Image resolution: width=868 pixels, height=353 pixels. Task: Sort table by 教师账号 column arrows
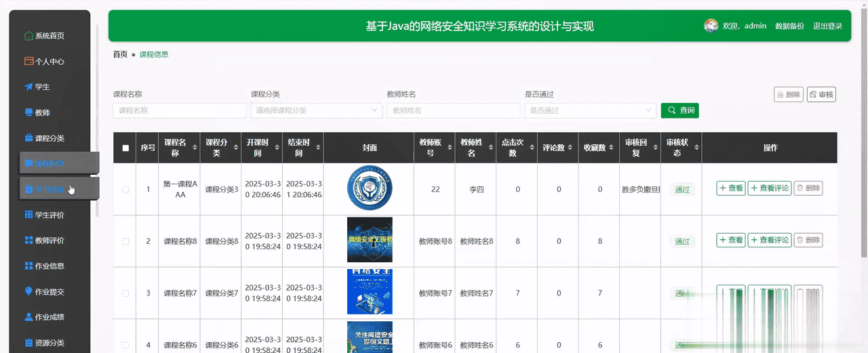pos(449,148)
